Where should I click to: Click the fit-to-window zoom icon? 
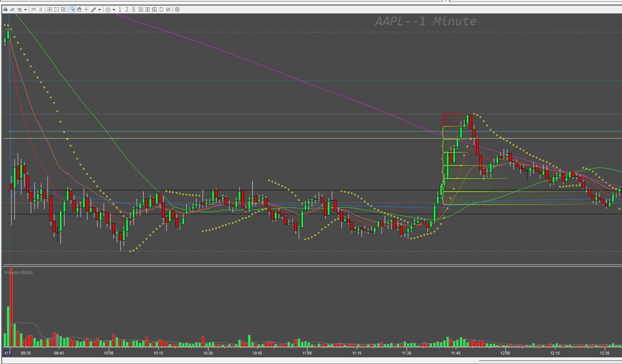[x=63, y=10]
